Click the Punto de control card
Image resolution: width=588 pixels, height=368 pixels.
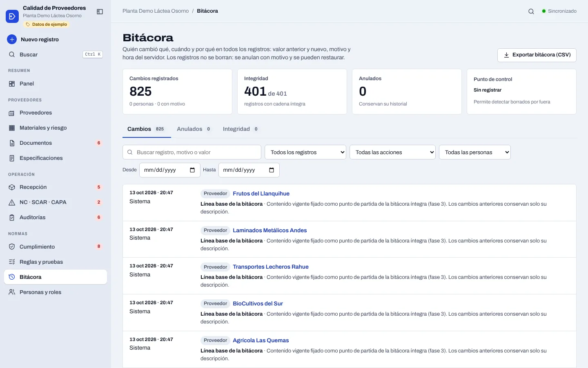(521, 92)
